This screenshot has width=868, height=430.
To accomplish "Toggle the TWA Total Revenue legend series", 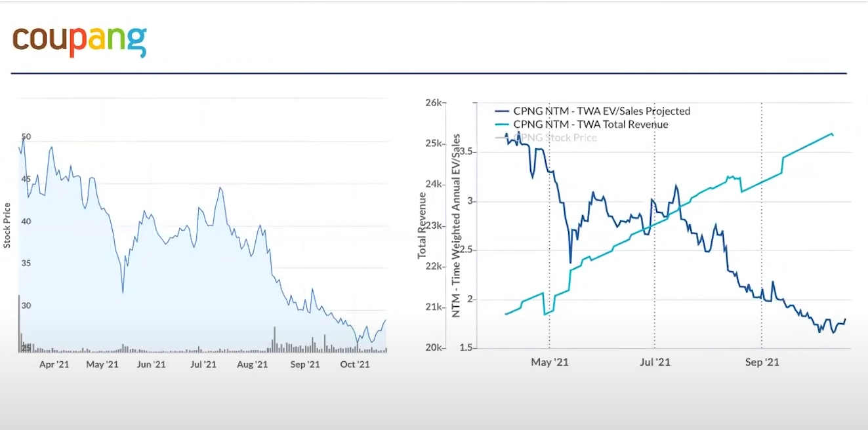I will tap(590, 125).
